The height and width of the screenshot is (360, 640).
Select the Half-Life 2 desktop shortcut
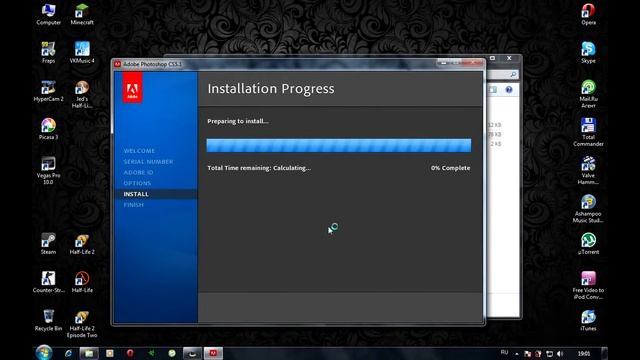[82, 244]
